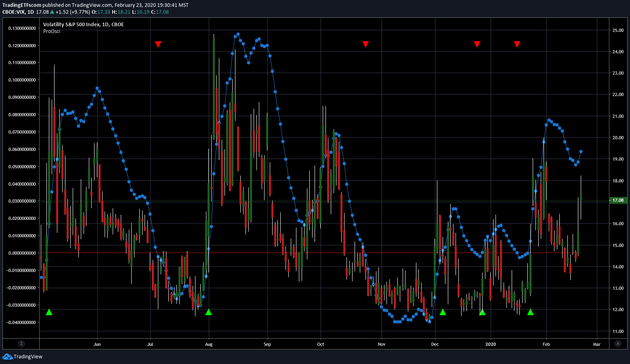Click the +1.52 (+9.77%) change value

point(72,12)
